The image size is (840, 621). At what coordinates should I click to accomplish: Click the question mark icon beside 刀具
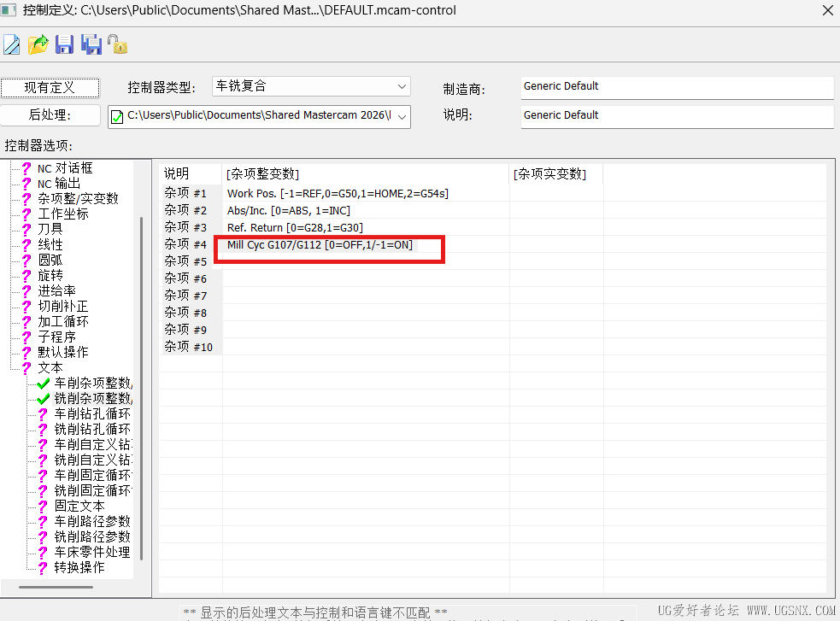click(26, 229)
